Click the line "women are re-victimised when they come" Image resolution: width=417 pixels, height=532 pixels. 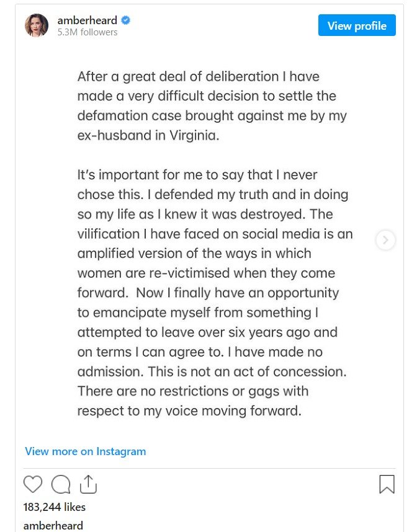point(206,273)
